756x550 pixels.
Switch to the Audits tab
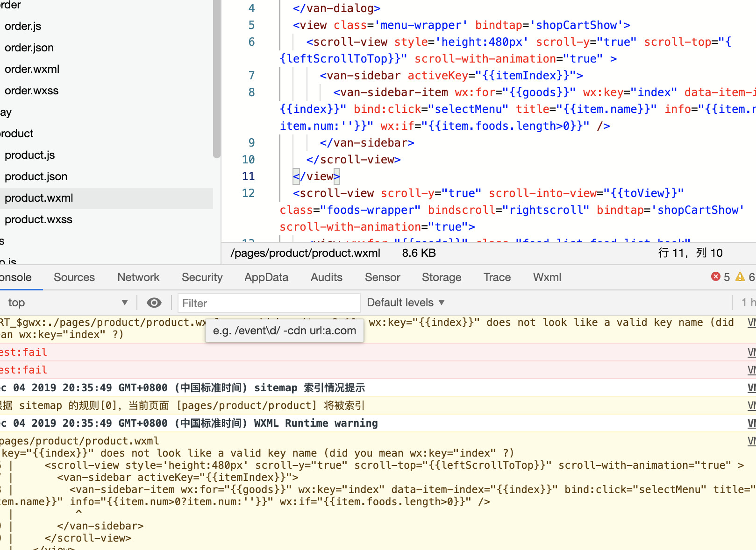point(327,277)
